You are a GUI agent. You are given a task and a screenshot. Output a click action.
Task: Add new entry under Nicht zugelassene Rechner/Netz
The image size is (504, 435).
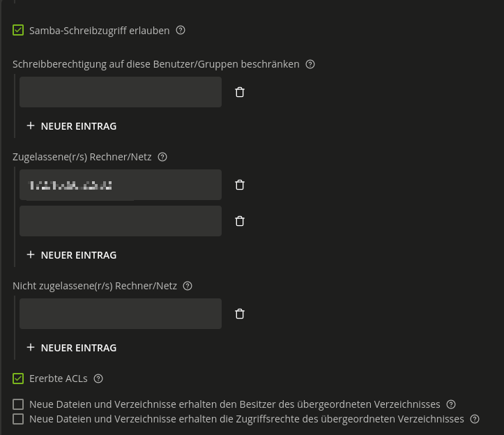[x=71, y=348]
